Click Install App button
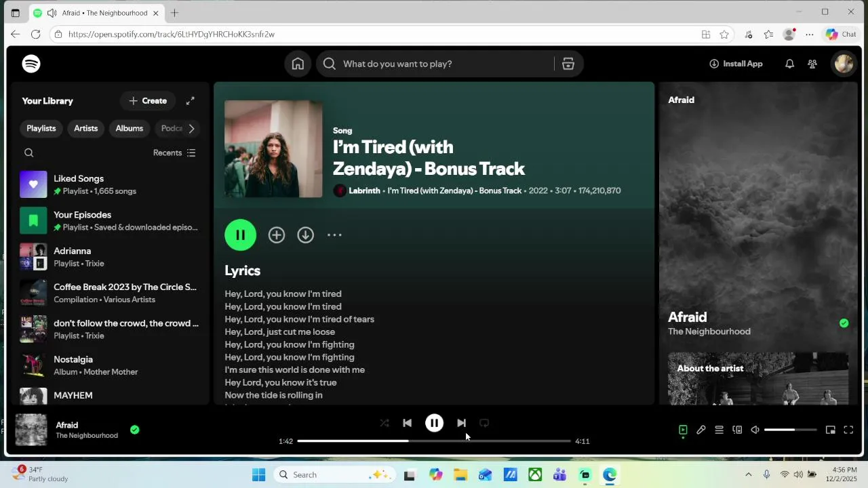 [736, 64]
